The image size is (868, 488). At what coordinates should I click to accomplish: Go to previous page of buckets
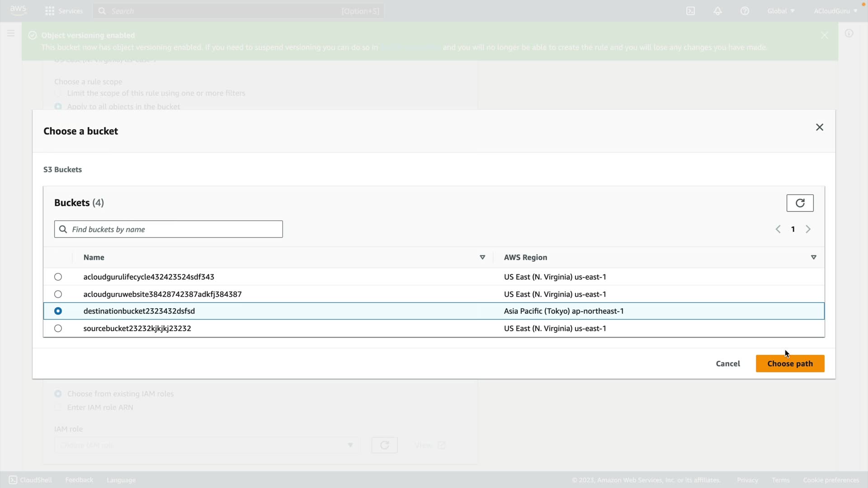(x=778, y=230)
